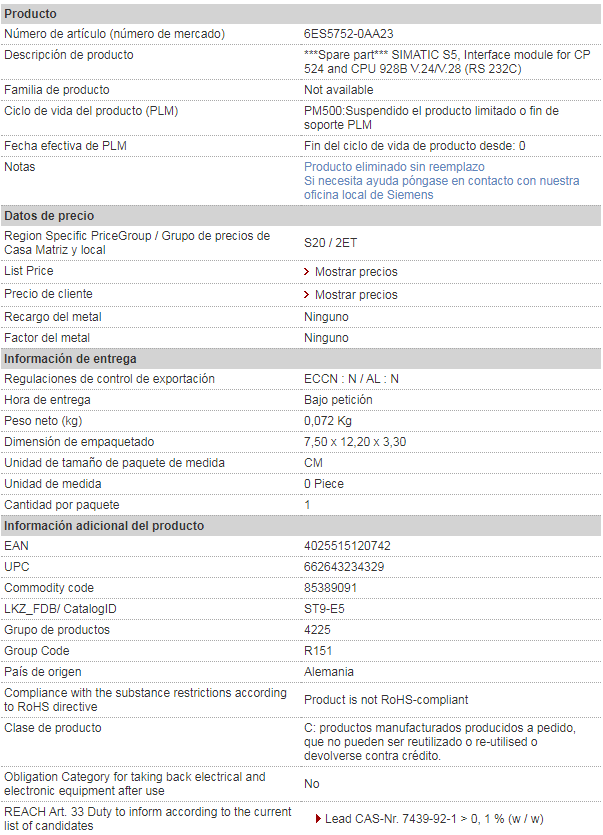
Task: Select the 'Datos de precio' section header
Action: (49, 216)
